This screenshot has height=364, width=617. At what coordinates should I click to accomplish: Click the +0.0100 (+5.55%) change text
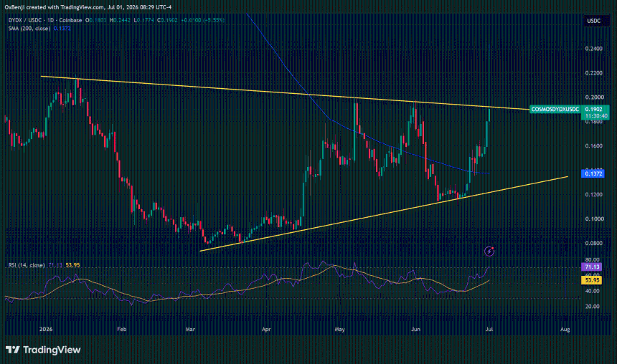click(x=202, y=20)
